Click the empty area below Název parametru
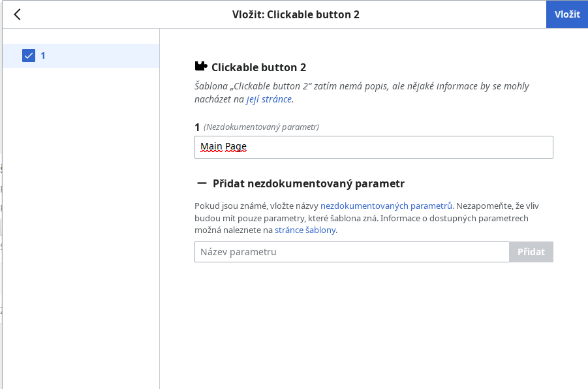Image resolution: width=588 pixels, height=389 pixels. pos(373,320)
